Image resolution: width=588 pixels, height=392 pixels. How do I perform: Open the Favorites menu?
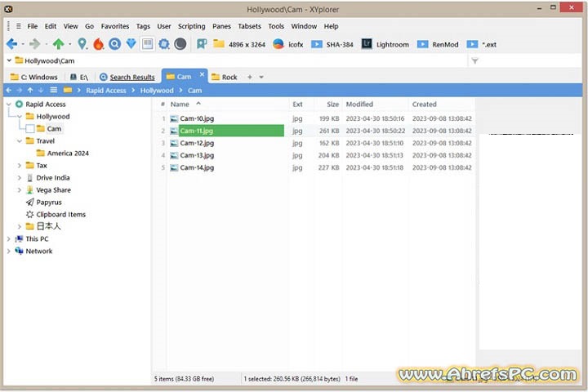click(115, 26)
